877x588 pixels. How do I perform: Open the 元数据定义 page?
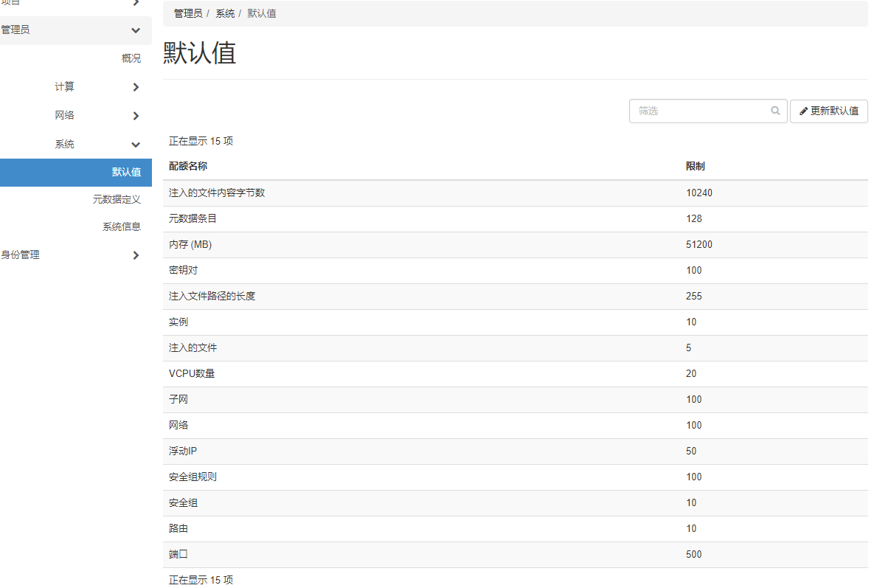[117, 198]
